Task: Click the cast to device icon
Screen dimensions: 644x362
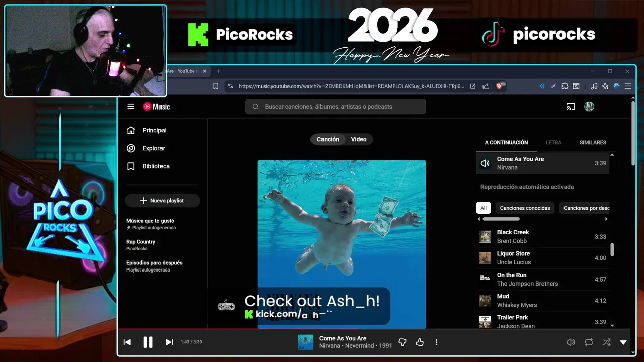Action: (x=571, y=107)
